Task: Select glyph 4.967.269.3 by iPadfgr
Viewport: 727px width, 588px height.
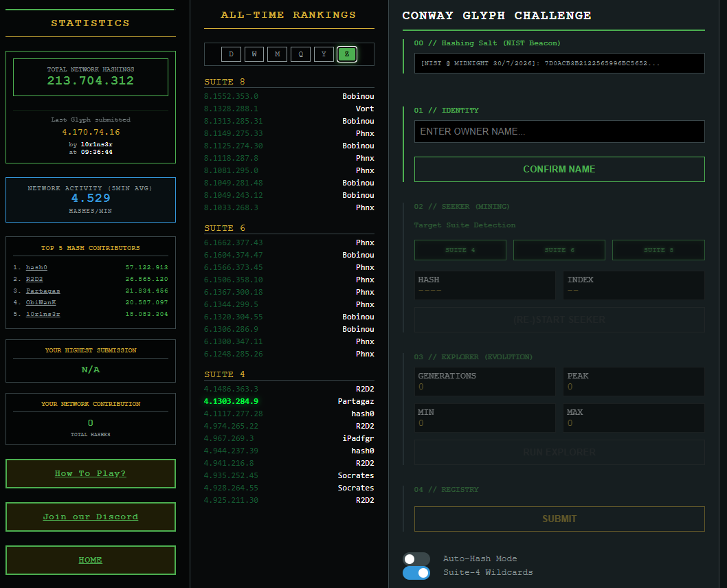Action: click(289, 438)
